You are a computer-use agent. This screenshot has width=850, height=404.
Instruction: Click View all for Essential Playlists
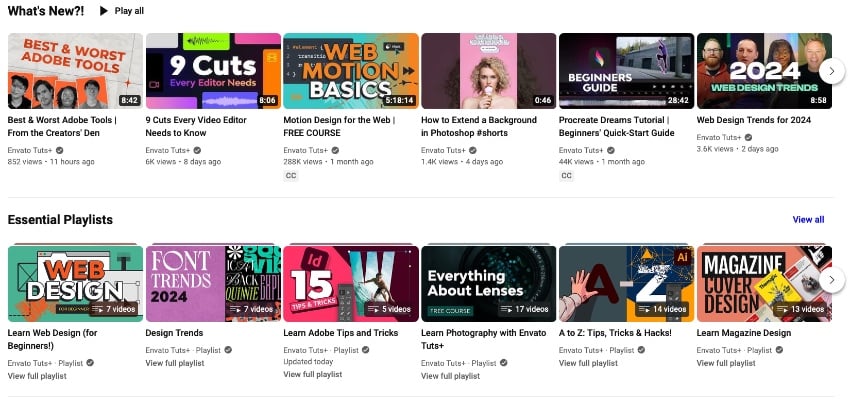[x=808, y=220]
